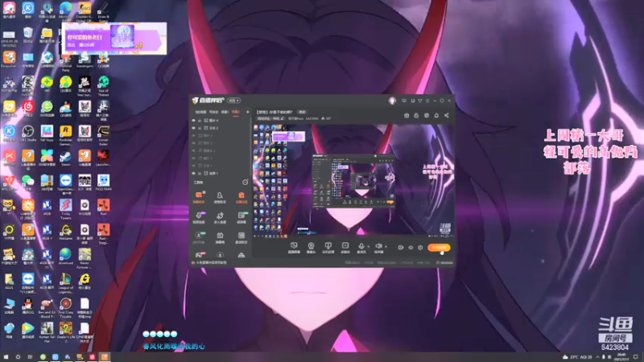Open the Conan Exiles desktop shortcut
The image size is (644, 362).
coord(104,134)
